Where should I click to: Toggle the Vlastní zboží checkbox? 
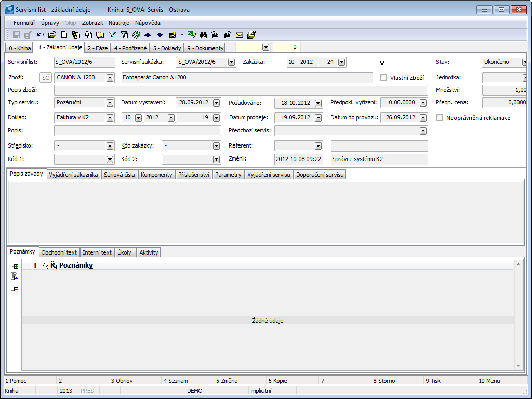click(384, 77)
